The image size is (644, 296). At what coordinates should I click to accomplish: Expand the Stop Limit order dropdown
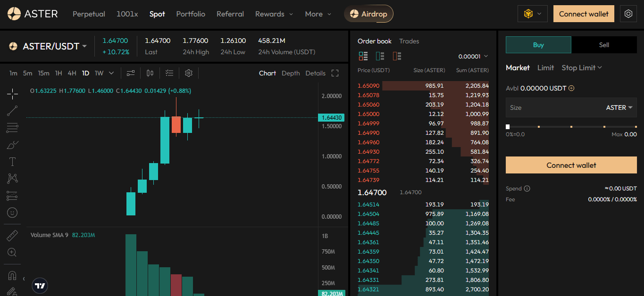point(582,68)
